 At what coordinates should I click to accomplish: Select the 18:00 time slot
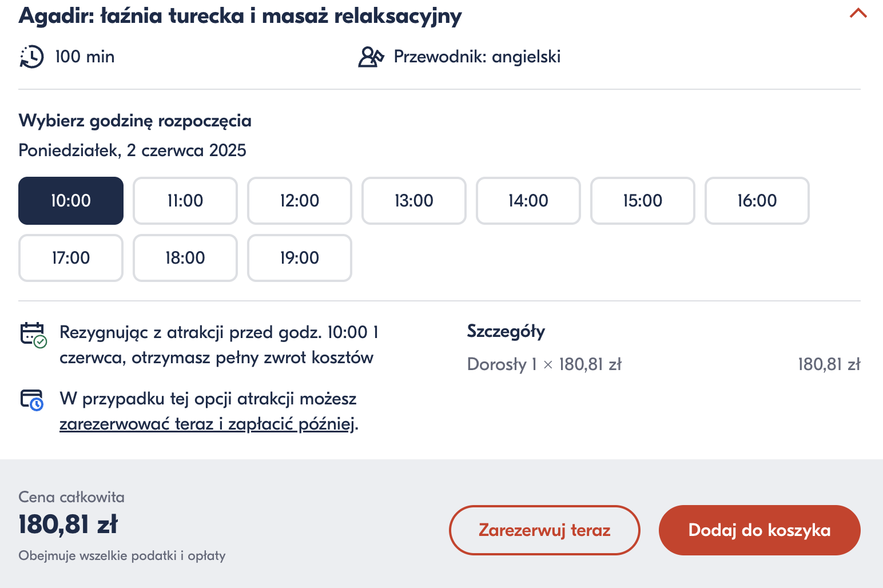[185, 258]
